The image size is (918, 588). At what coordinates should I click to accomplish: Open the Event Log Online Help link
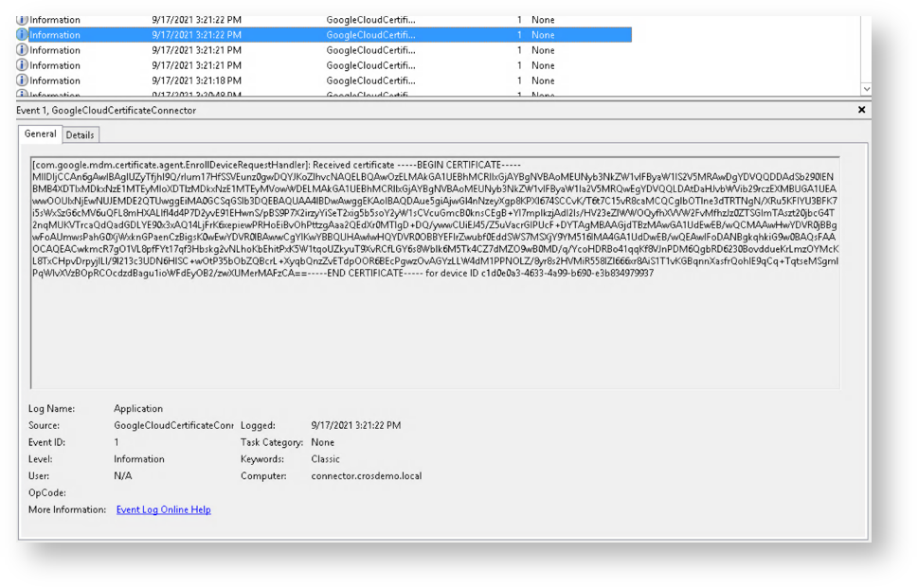(163, 509)
